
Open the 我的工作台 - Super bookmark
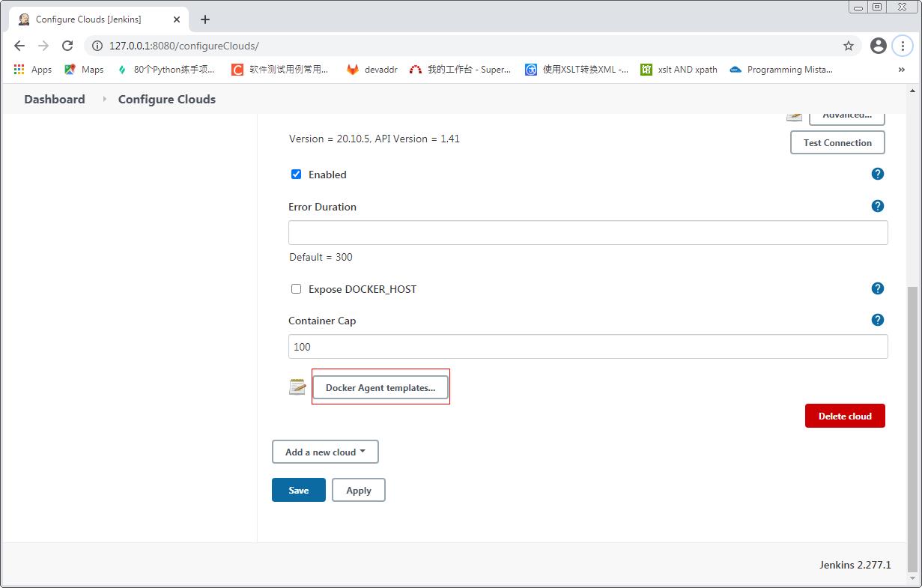[460, 70]
